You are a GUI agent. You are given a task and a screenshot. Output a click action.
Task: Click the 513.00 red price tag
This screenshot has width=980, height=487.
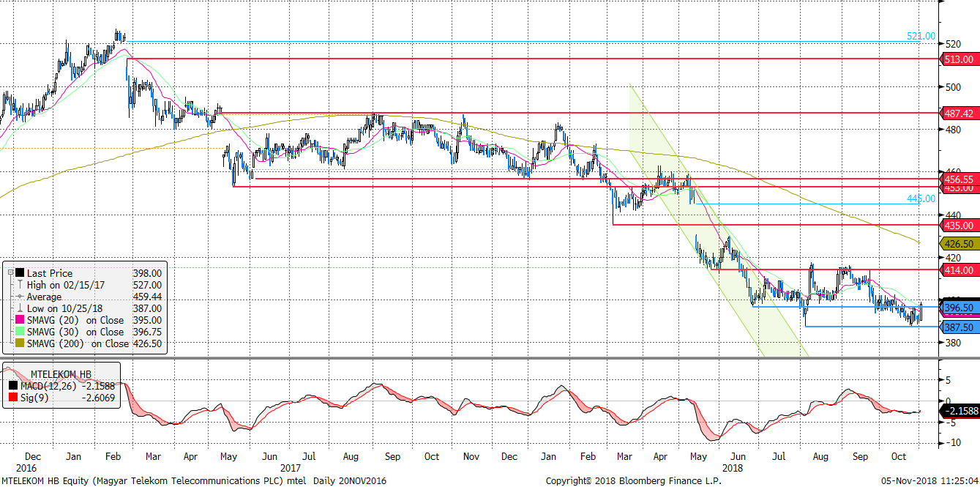click(958, 59)
